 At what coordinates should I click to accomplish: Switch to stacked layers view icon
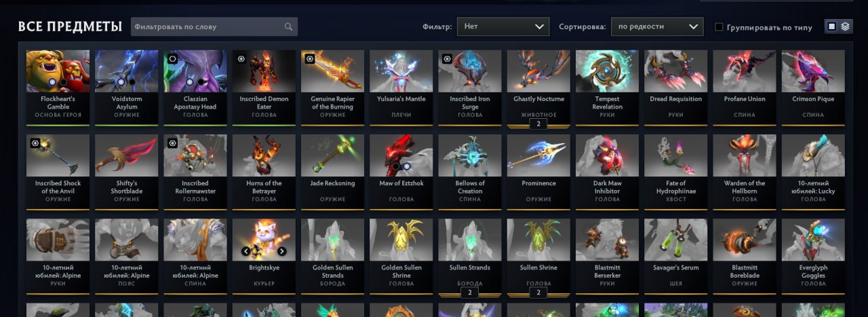pyautogui.click(x=845, y=26)
